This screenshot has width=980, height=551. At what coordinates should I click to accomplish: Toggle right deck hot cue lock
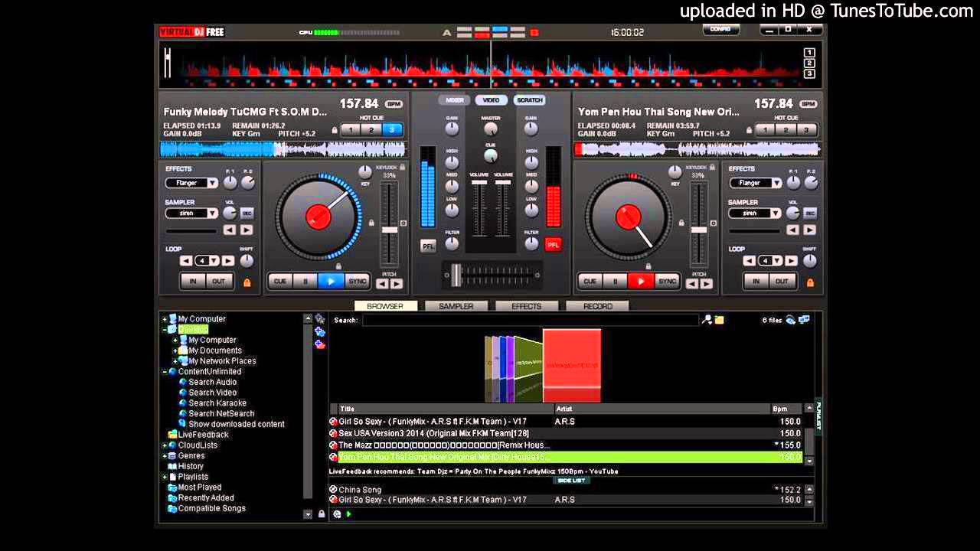coord(749,130)
